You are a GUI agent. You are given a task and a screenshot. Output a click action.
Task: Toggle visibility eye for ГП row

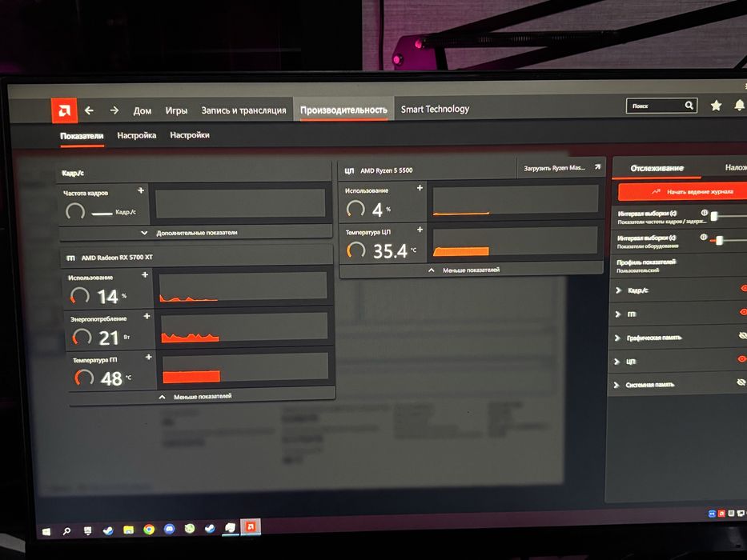[x=743, y=312]
